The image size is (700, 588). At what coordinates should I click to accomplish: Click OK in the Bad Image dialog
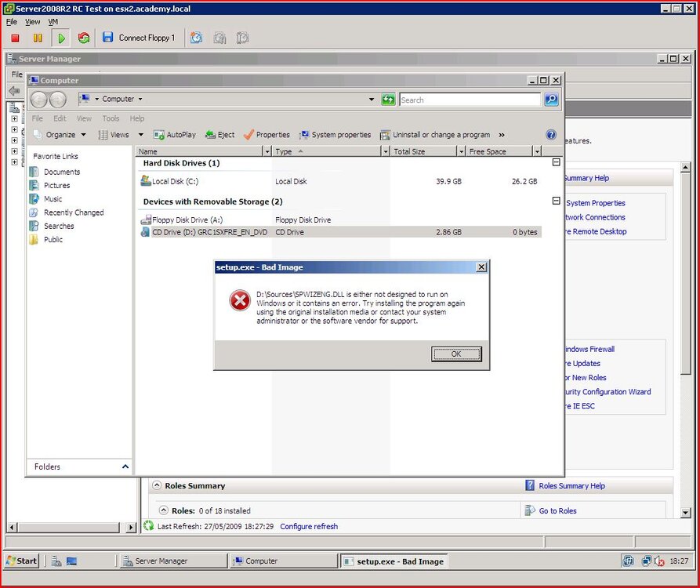pyautogui.click(x=456, y=354)
